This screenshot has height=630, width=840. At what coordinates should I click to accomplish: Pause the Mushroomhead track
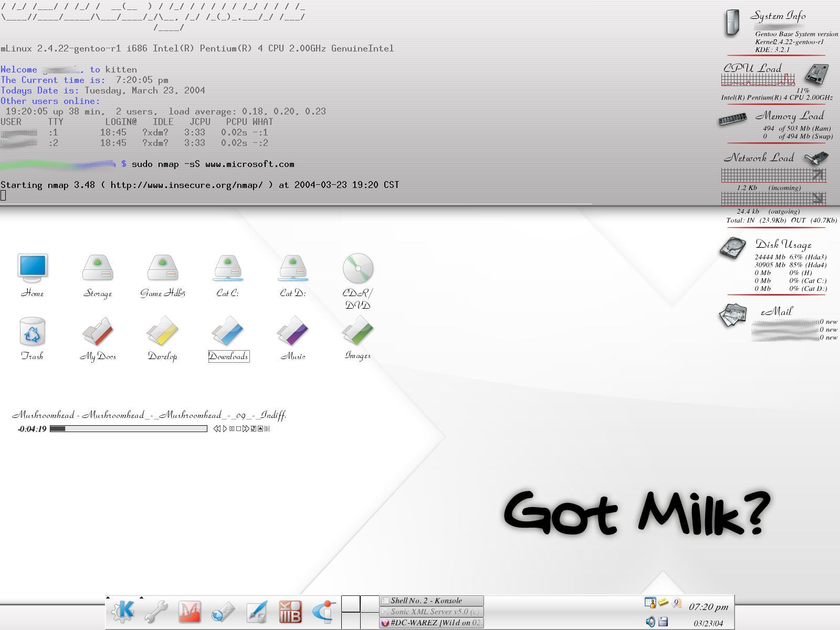pyautogui.click(x=232, y=428)
